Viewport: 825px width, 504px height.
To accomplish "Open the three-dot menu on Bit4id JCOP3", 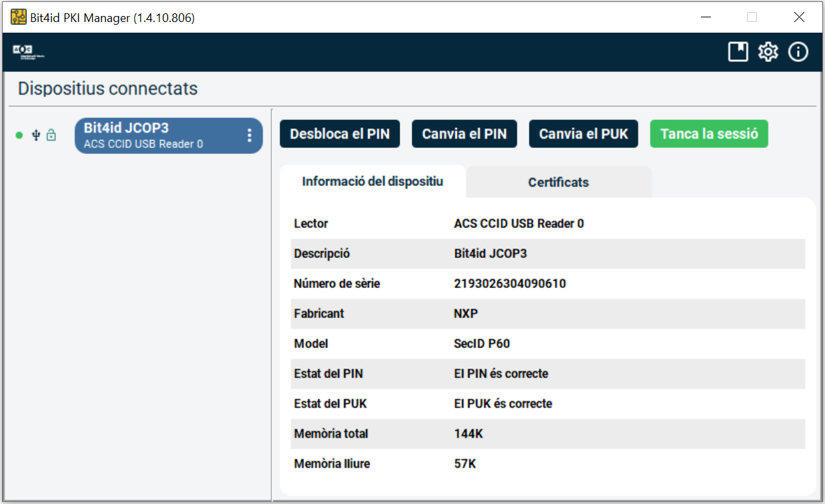I will 249,135.
